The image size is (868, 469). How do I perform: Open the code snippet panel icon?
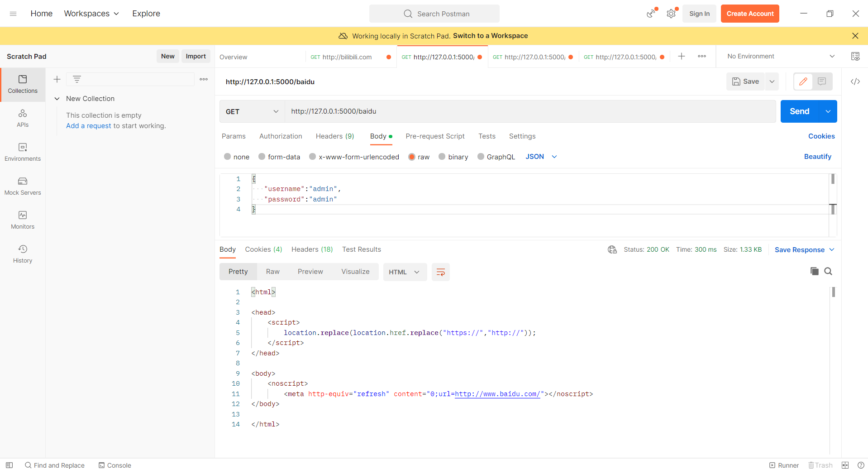855,81
